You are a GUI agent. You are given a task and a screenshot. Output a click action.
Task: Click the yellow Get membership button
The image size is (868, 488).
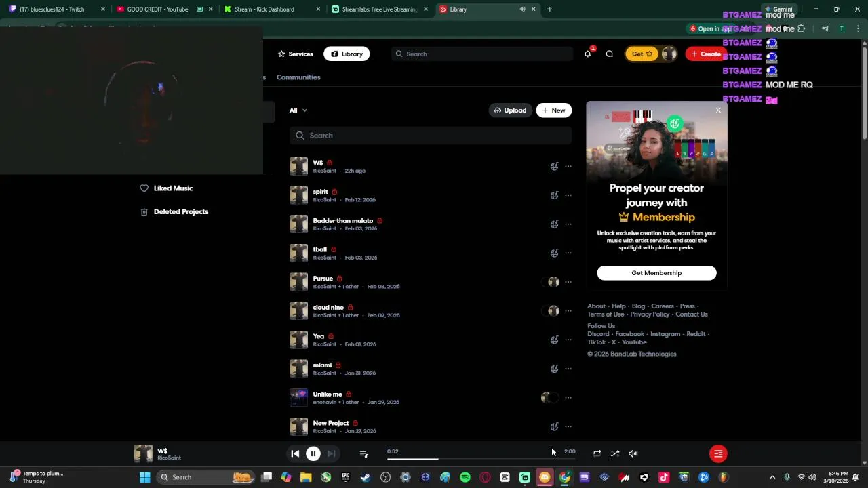pos(642,54)
